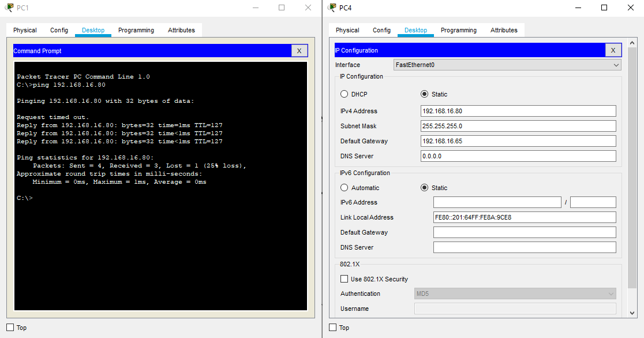This screenshot has height=338, width=644.
Task: Close the Command Prompt panel with X
Action: (299, 51)
